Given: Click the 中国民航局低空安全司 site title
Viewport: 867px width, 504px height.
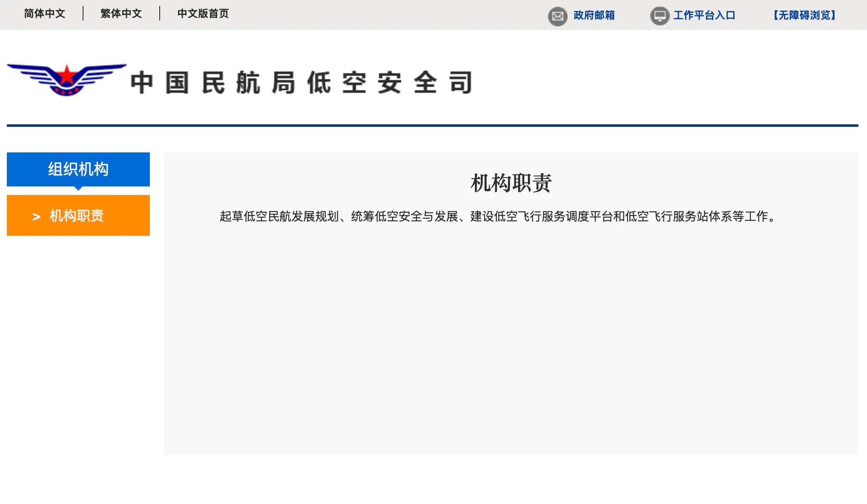Looking at the screenshot, I should pos(301,83).
